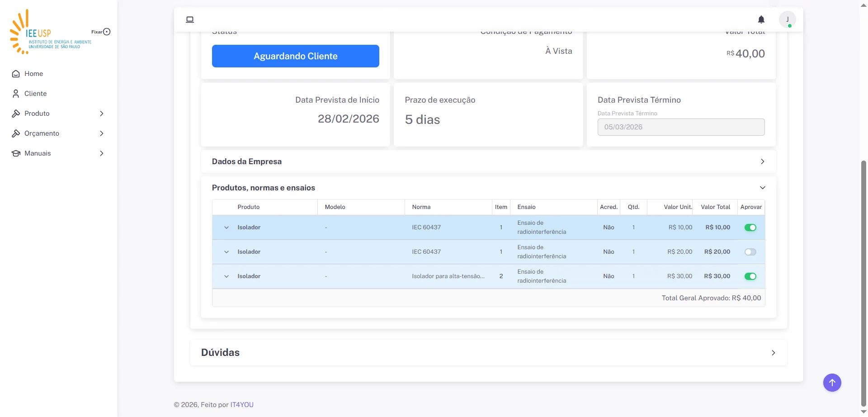Image resolution: width=868 pixels, height=417 pixels.
Task: Click the IEE USP logo
Action: (x=51, y=32)
